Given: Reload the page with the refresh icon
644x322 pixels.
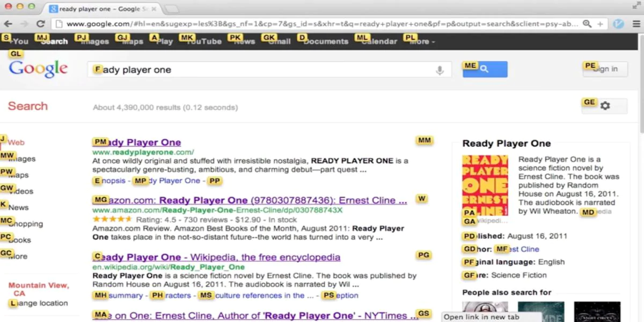Looking at the screenshot, I should [41, 24].
